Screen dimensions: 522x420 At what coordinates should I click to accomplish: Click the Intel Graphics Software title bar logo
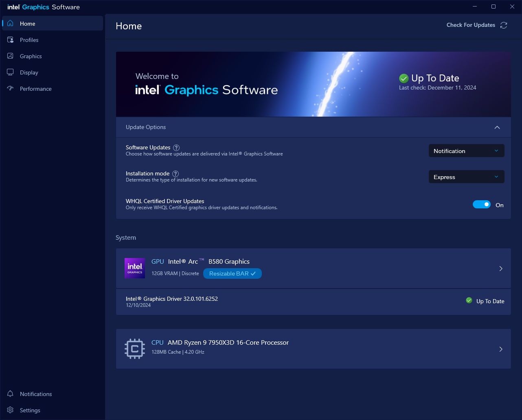click(44, 7)
